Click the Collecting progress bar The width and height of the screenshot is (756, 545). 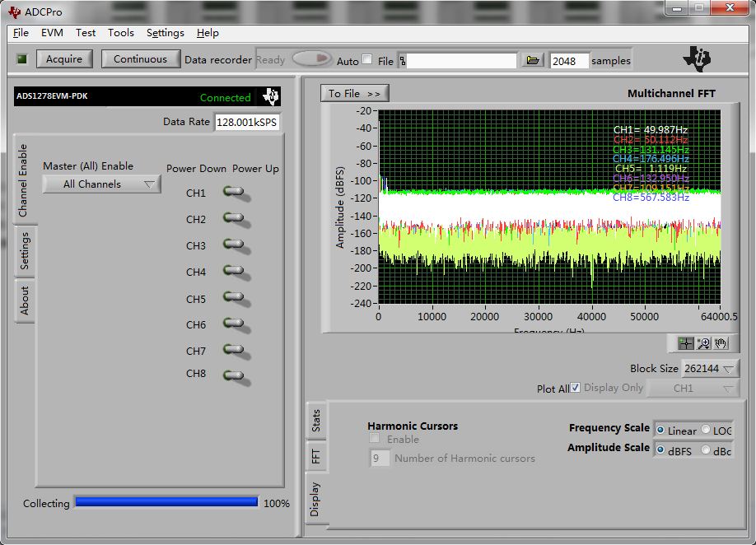pyautogui.click(x=166, y=502)
